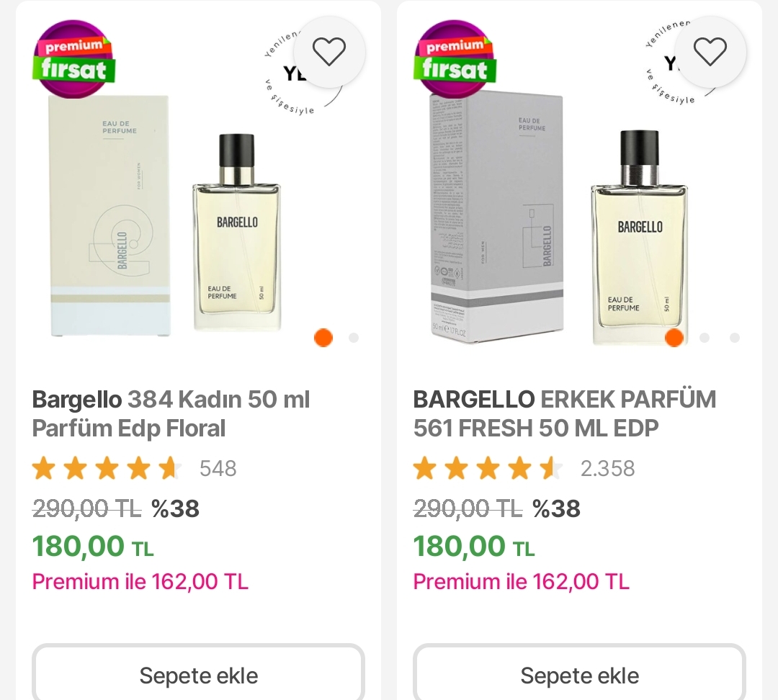This screenshot has width=778, height=700.
Task: Jump to last image dot on Erkek 561 card
Action: pos(734,338)
